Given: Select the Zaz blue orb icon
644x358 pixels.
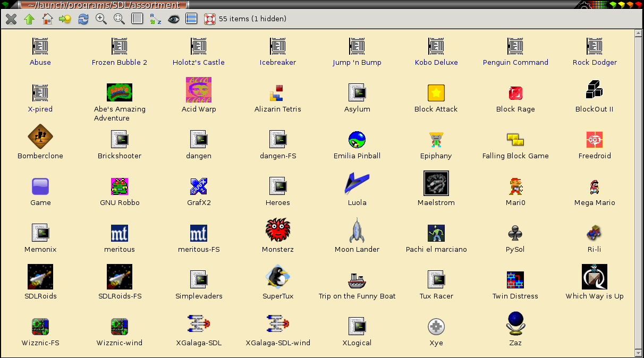Looking at the screenshot, I should pyautogui.click(x=515, y=323).
